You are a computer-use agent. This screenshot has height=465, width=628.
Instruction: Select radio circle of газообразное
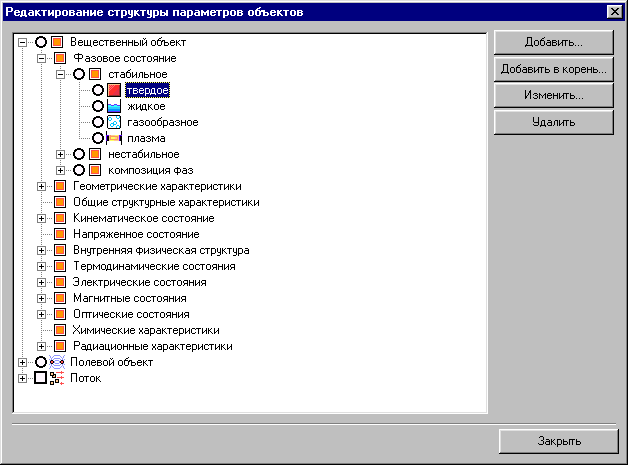click(x=98, y=122)
